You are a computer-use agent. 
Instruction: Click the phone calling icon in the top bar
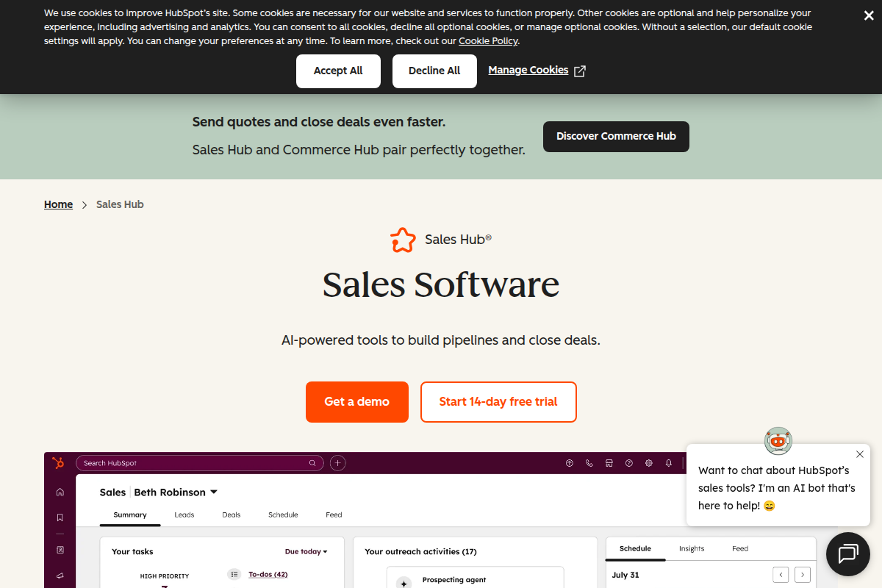(x=589, y=463)
